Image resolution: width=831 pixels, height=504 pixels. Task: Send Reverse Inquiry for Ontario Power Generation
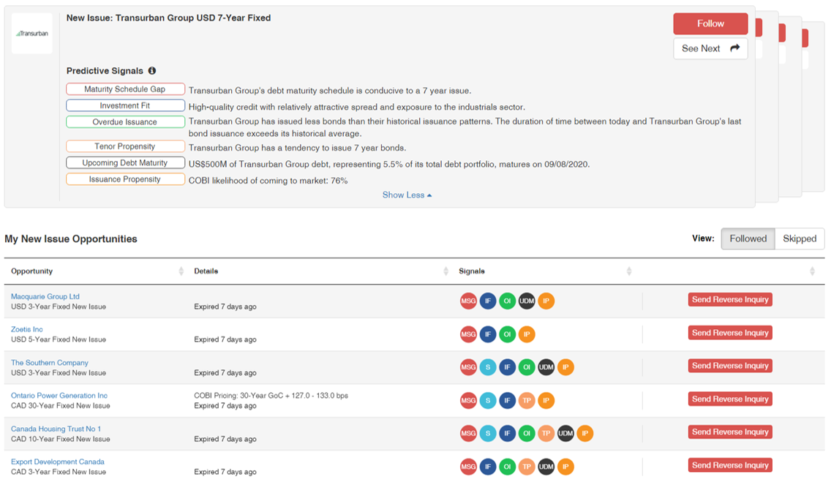(x=730, y=399)
